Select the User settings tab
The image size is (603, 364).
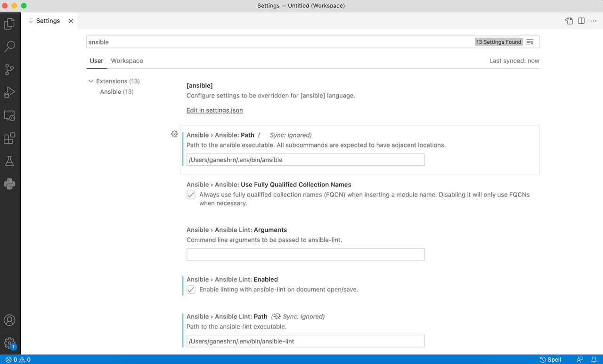pyautogui.click(x=96, y=61)
